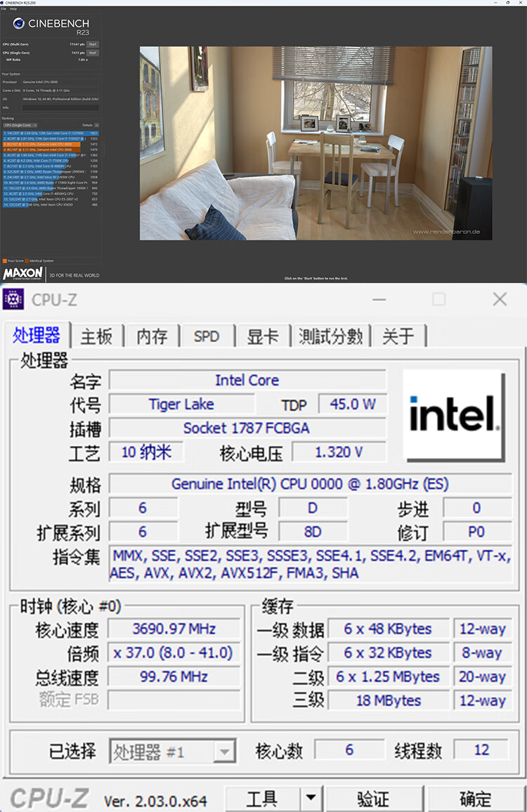This screenshot has width=527, height=812.
Task: Click the Your Score orange legend swatch
Action: pos(5,261)
